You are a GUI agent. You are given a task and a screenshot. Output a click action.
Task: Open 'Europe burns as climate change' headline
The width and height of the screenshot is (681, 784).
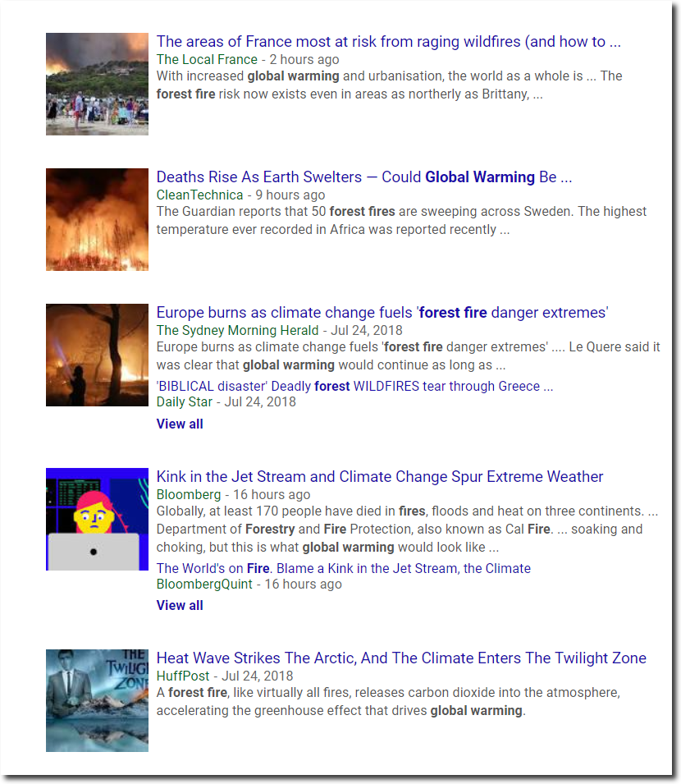(x=382, y=313)
